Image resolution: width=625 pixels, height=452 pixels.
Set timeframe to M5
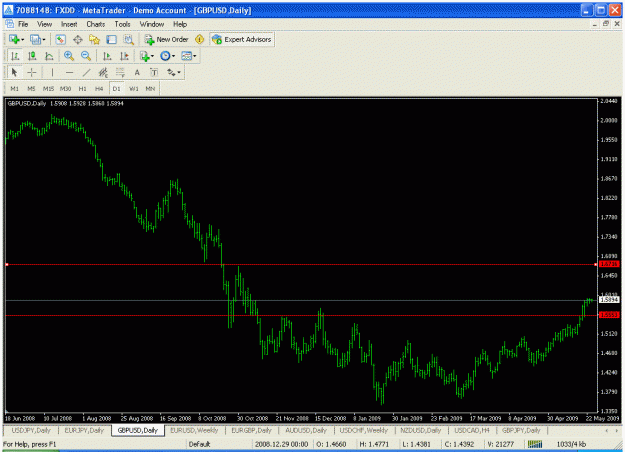pos(31,88)
